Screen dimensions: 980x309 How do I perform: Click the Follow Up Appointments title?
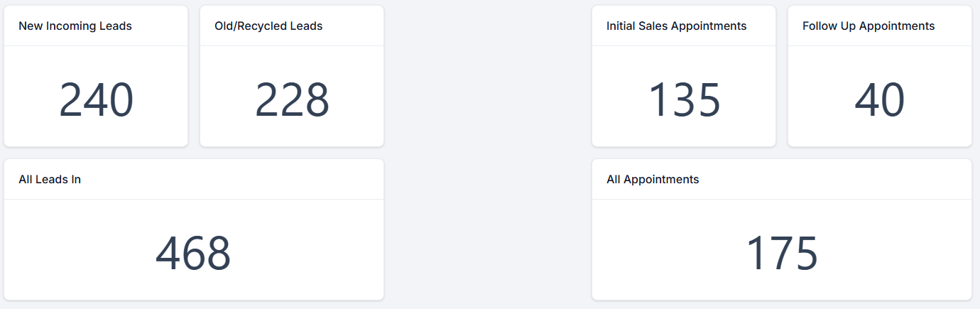click(868, 26)
